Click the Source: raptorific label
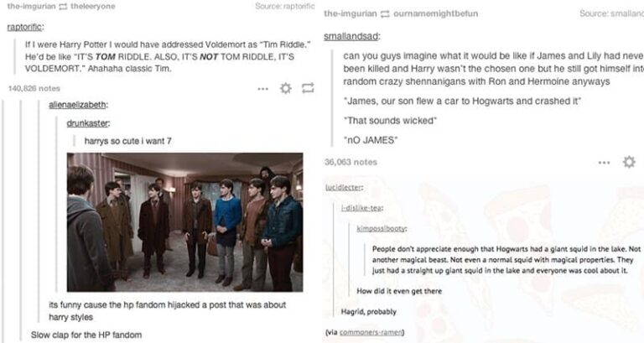Screen dimensions: 644x343 pos(284,6)
